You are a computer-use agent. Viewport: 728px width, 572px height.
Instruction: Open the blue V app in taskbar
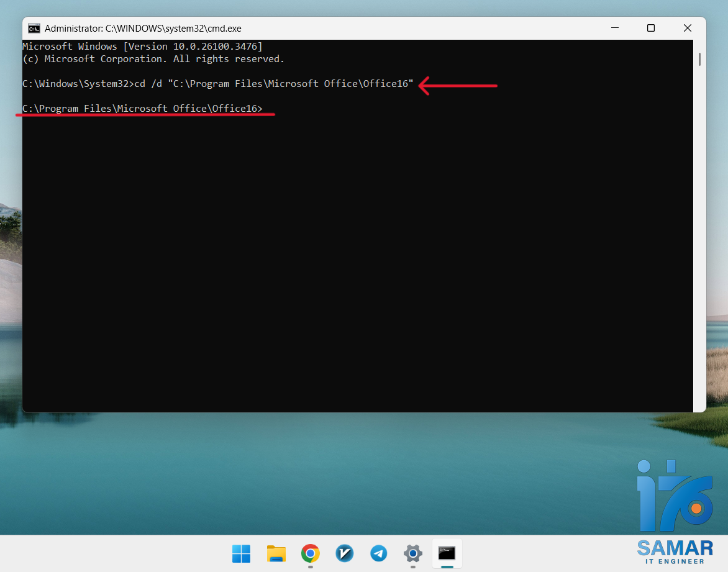point(344,553)
